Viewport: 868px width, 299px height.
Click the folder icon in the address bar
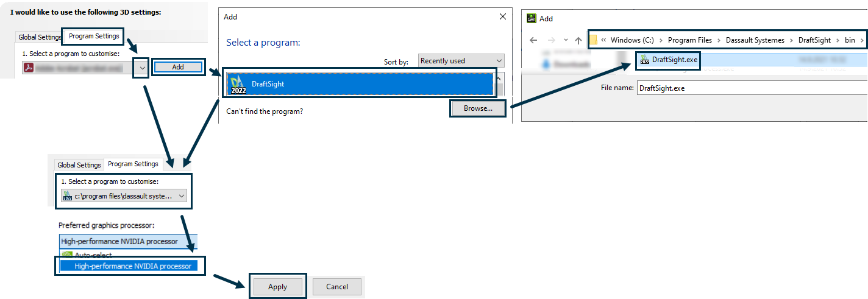(594, 40)
